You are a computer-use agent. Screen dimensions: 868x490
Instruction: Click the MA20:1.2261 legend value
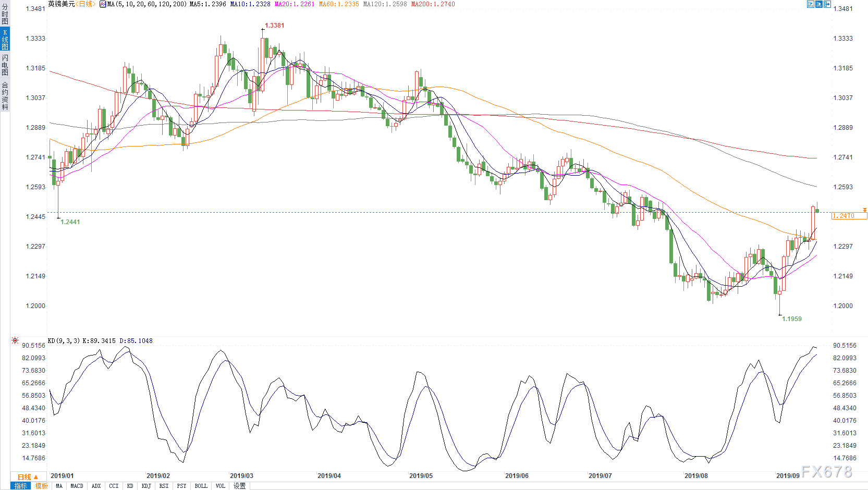(295, 4)
